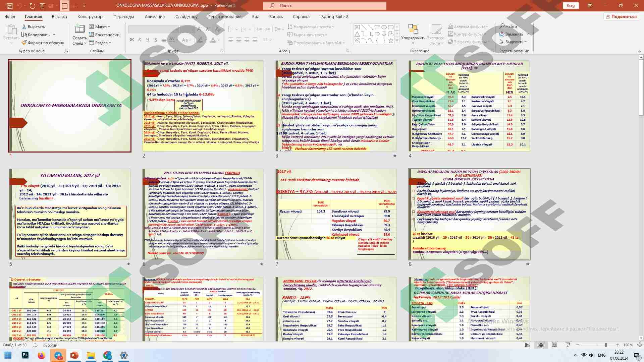Pick the rectangle shape in the shapes gallery
644x362 pixels.
pos(377,27)
